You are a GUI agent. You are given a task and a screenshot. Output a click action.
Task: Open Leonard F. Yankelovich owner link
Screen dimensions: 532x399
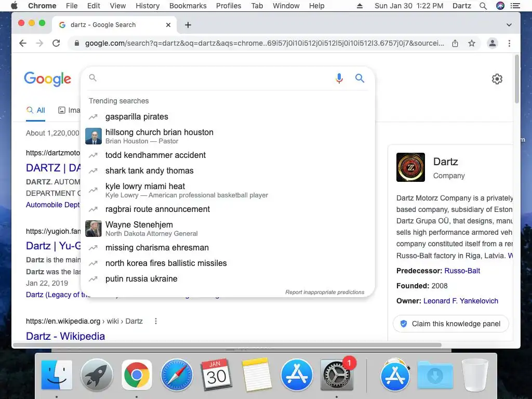coord(461,301)
